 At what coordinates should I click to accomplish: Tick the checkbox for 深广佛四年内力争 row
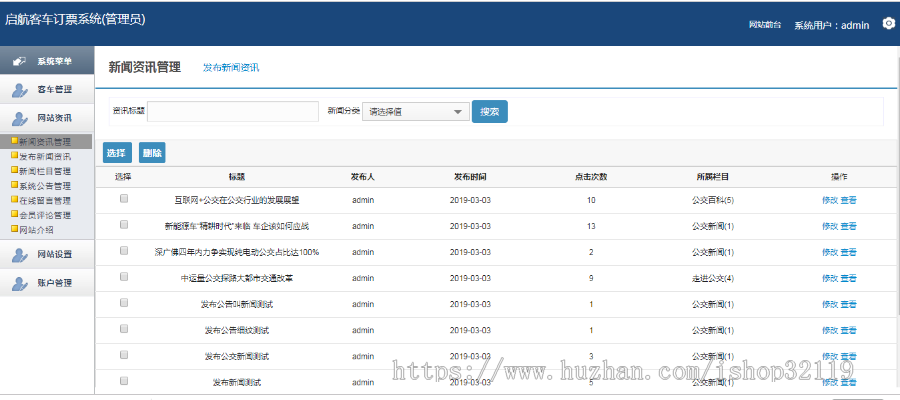(x=123, y=251)
